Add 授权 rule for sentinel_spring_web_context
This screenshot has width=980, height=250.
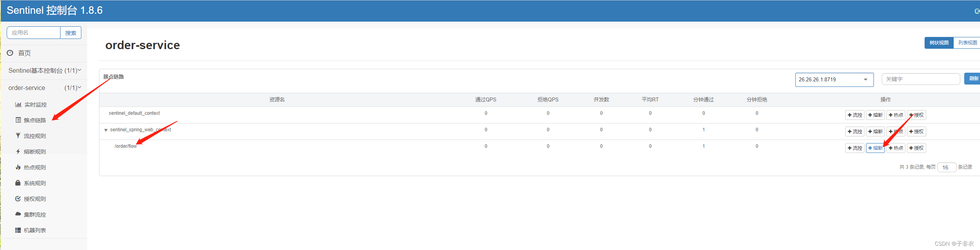coord(916,132)
